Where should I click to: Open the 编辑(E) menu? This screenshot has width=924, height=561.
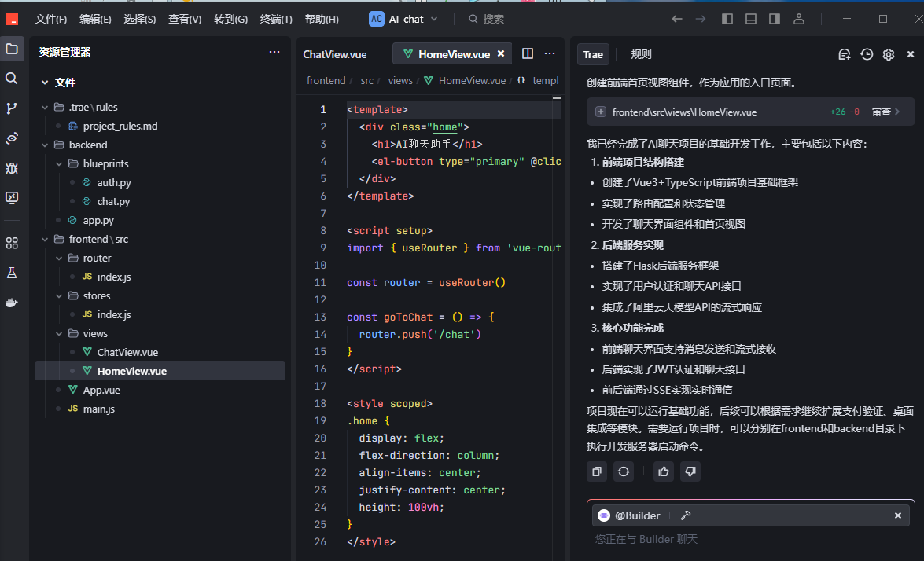click(95, 19)
